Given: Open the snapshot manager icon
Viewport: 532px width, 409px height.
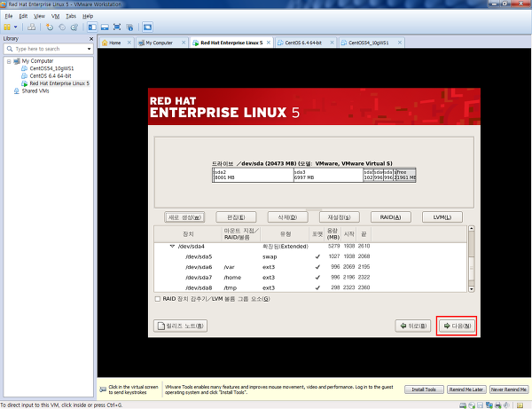Looking at the screenshot, I should [x=74, y=28].
